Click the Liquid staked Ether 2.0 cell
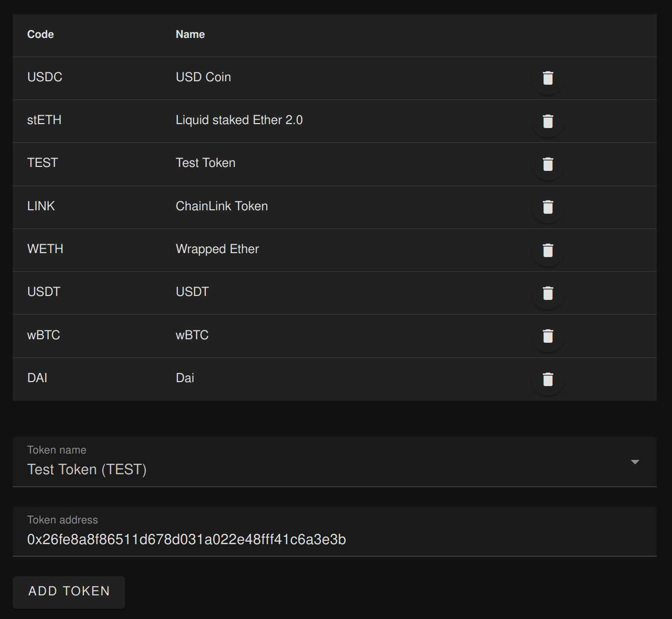Image resolution: width=672 pixels, height=619 pixels. (x=239, y=120)
